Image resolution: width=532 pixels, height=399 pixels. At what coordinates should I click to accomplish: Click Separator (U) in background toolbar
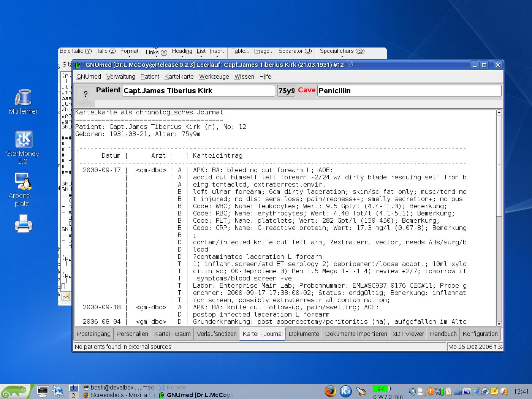[295, 51]
